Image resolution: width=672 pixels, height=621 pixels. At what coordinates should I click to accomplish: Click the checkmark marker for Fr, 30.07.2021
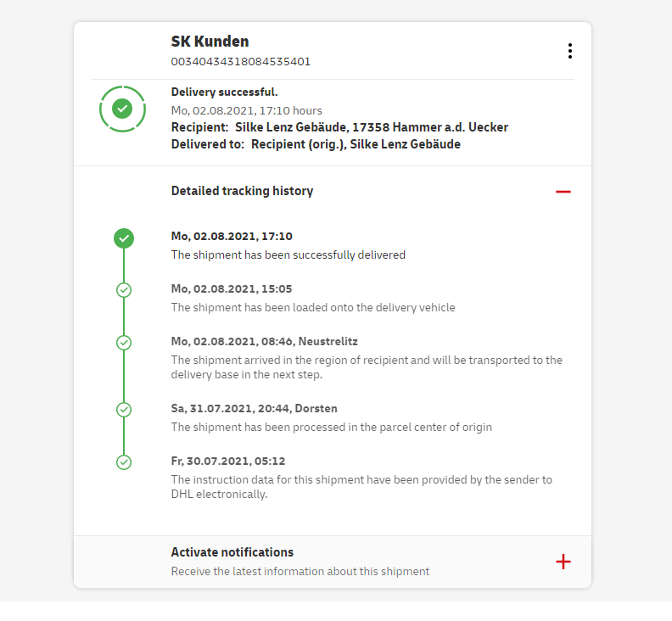coord(124,462)
